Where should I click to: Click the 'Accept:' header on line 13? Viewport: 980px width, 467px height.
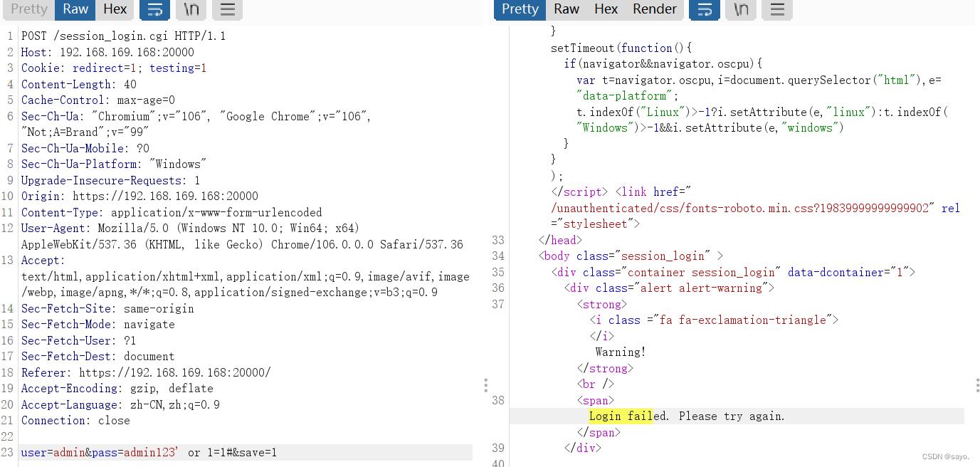tap(43, 261)
